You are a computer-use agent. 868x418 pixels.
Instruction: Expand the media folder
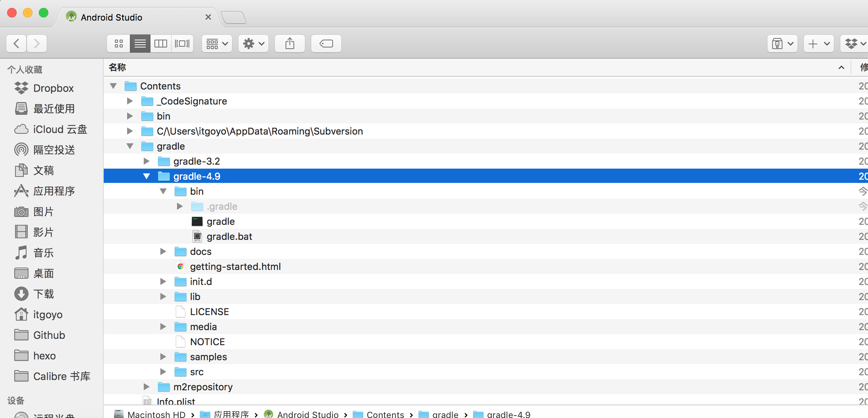(163, 327)
